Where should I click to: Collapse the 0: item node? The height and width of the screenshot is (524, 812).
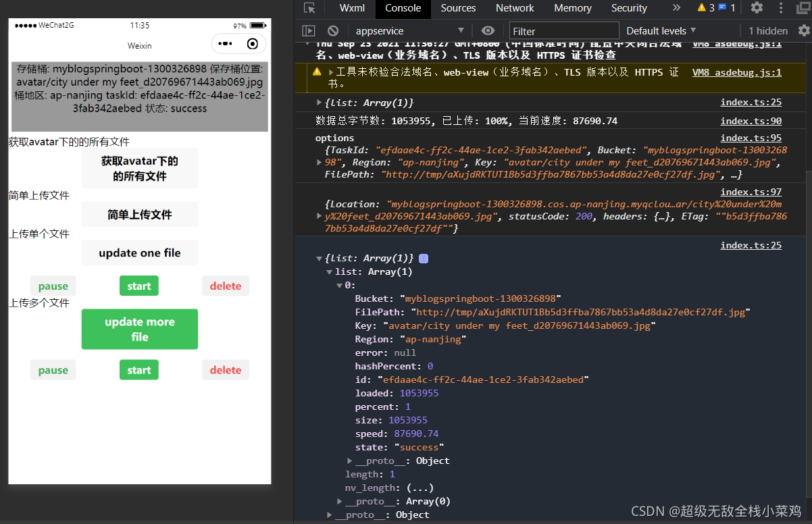[x=339, y=286]
